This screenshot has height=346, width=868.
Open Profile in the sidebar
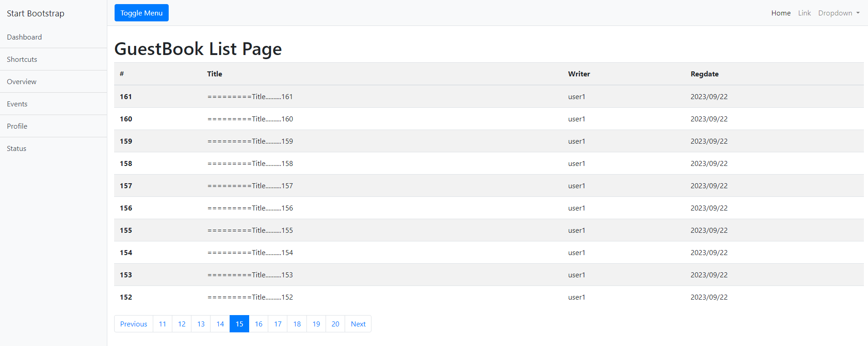coord(54,126)
